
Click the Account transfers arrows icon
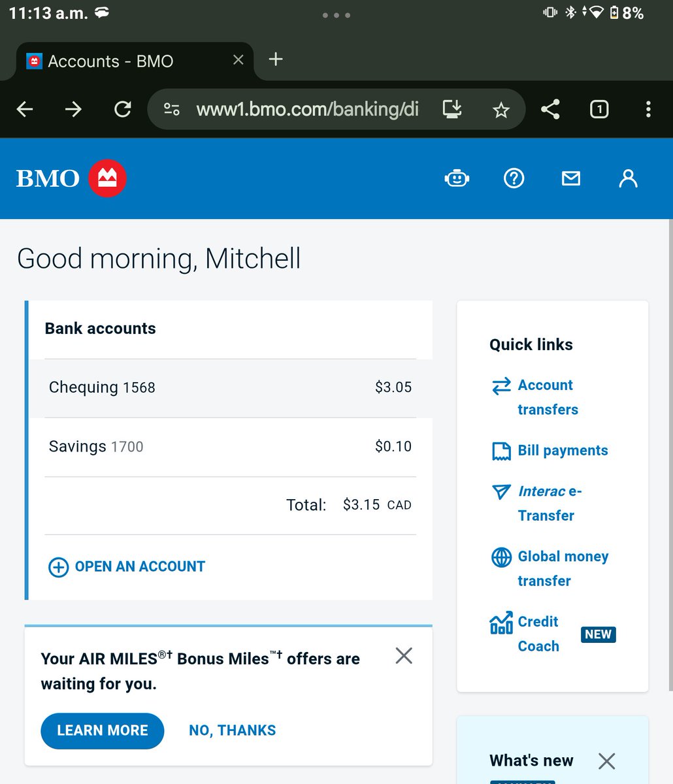tap(501, 386)
